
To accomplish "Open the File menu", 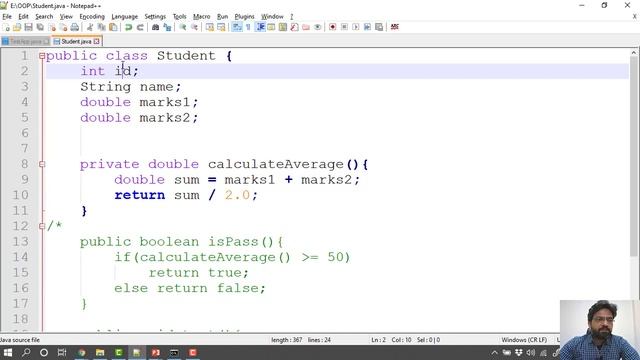I will click(7, 16).
